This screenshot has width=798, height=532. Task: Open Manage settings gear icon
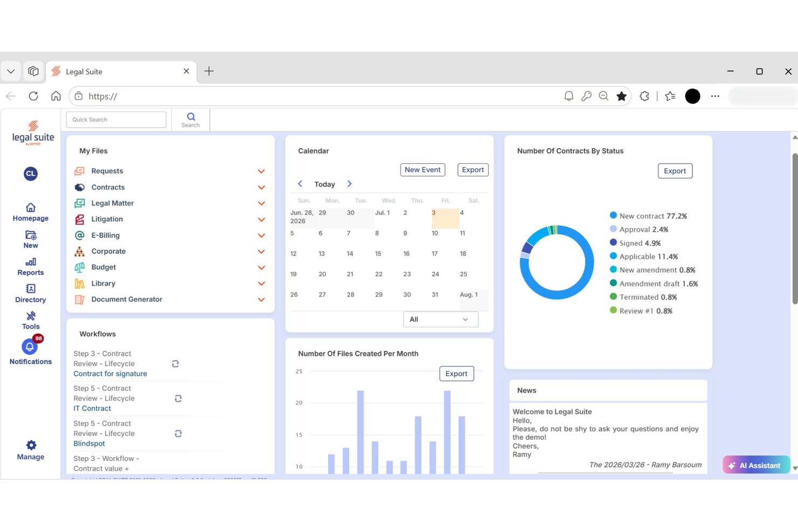pos(31,445)
